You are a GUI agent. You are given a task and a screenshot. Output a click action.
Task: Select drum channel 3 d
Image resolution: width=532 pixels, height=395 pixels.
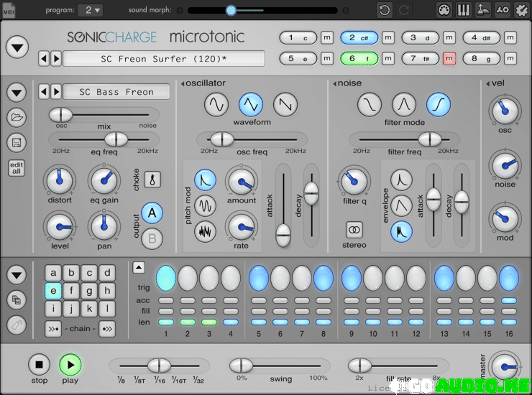[x=421, y=37]
